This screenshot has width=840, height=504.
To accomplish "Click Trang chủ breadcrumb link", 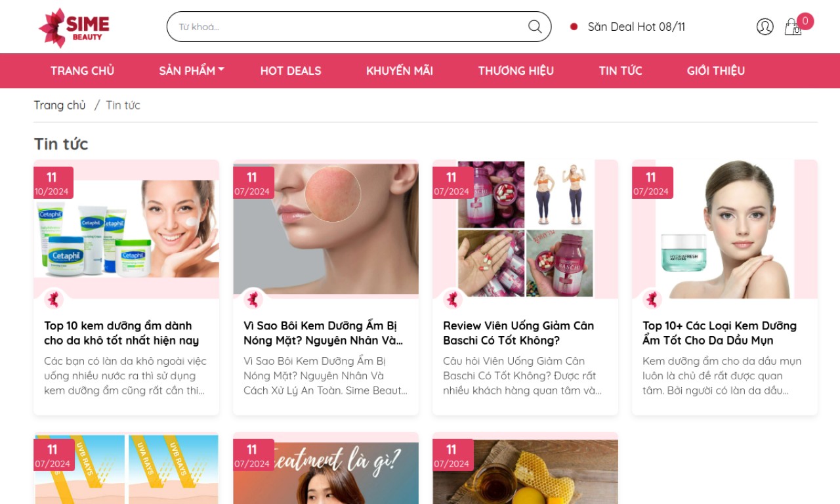I will (x=60, y=105).
